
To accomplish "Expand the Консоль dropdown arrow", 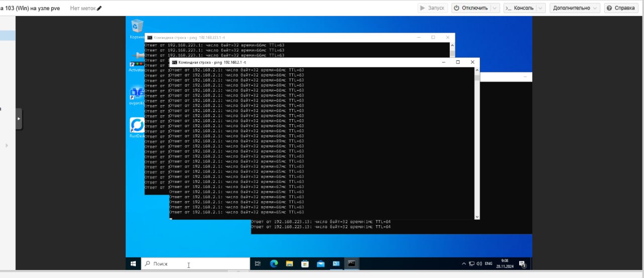I will (541, 8).
